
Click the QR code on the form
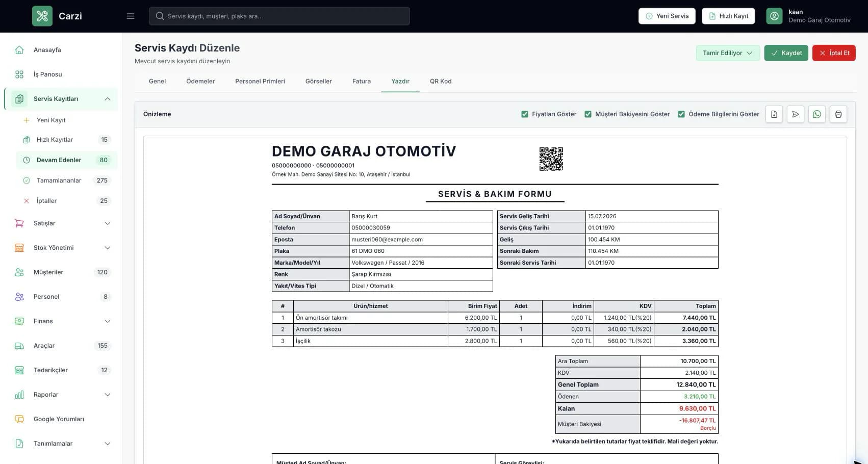[551, 159]
